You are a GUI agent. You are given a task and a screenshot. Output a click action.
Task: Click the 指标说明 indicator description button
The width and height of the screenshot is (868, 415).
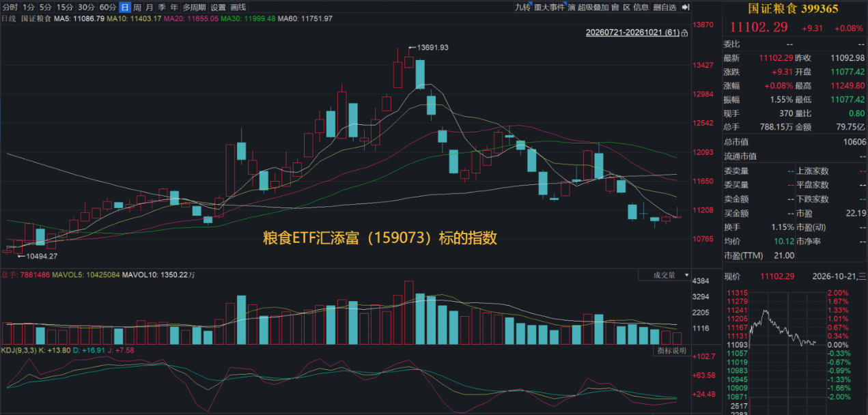(672, 351)
